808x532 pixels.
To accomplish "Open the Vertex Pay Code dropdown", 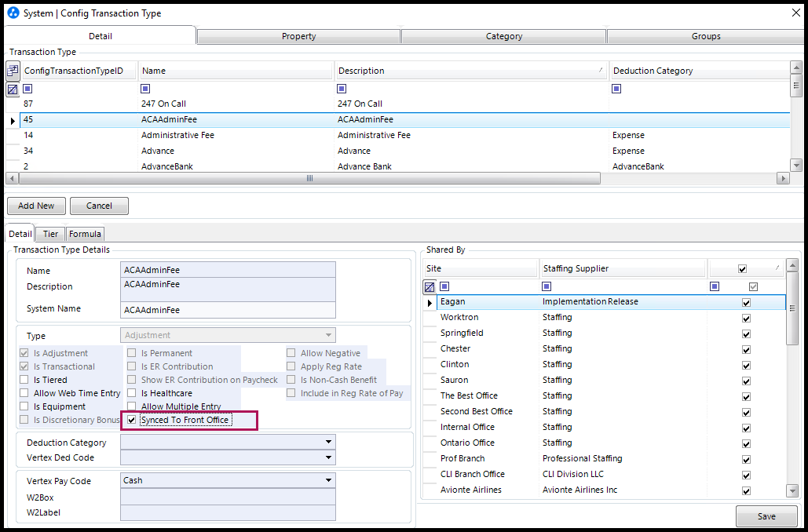I will [328, 480].
